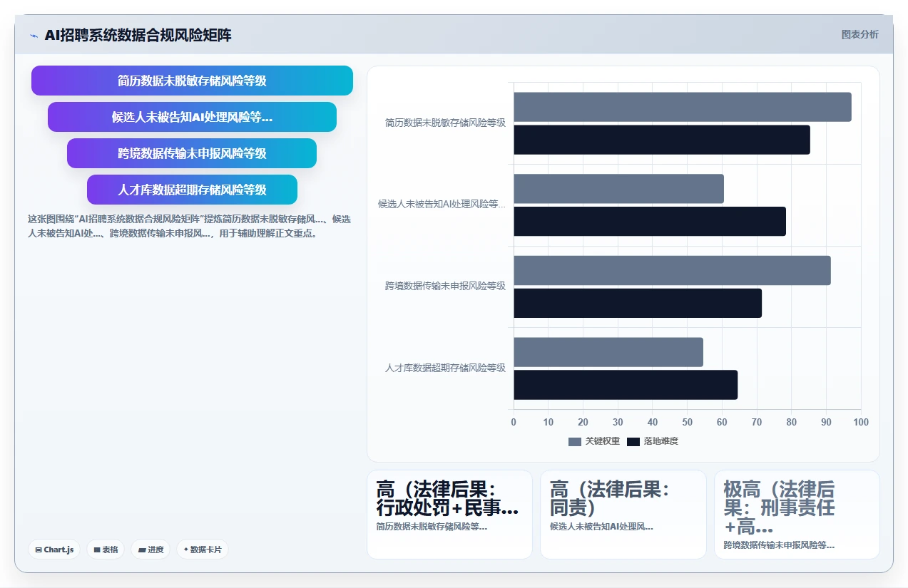Click the dark 落地难度 bar for 候选人未被告知AI处理
This screenshot has width=908, height=588.
pos(650,222)
